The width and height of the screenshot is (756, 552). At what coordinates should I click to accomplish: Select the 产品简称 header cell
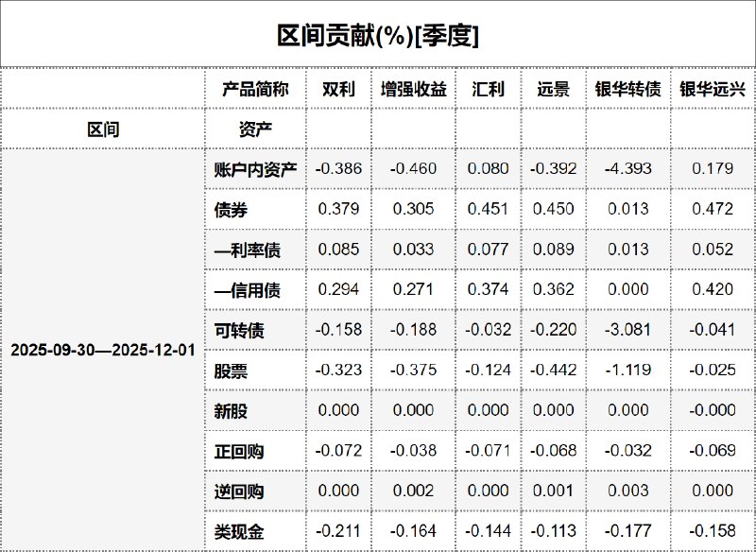pos(255,90)
